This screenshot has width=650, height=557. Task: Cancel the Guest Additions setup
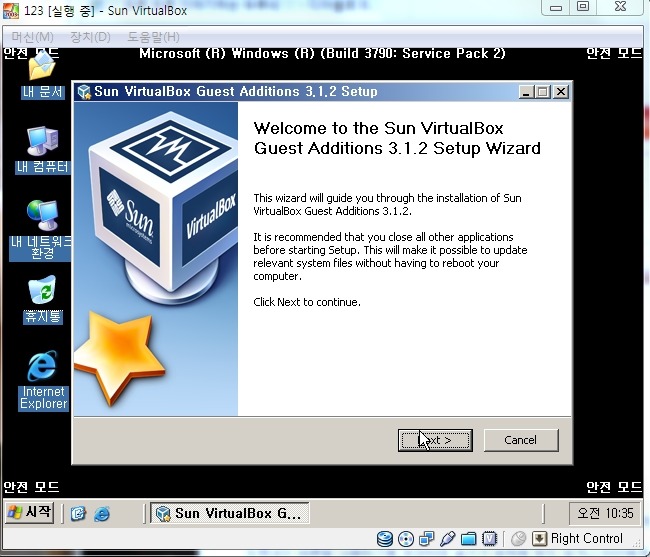tap(521, 440)
